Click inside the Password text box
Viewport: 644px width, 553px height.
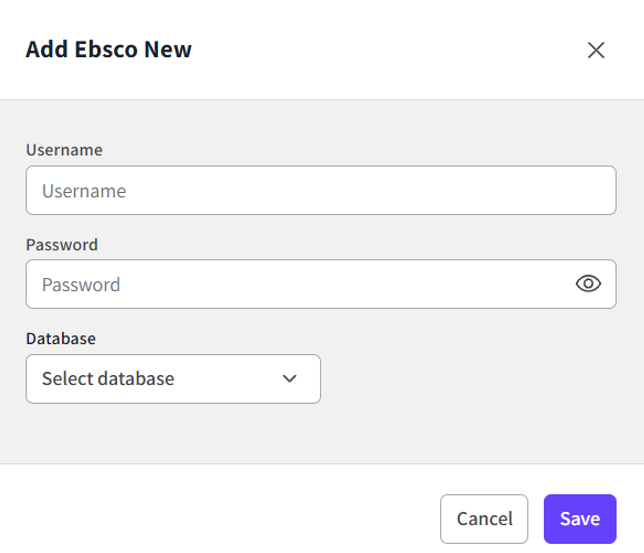coord(300,284)
